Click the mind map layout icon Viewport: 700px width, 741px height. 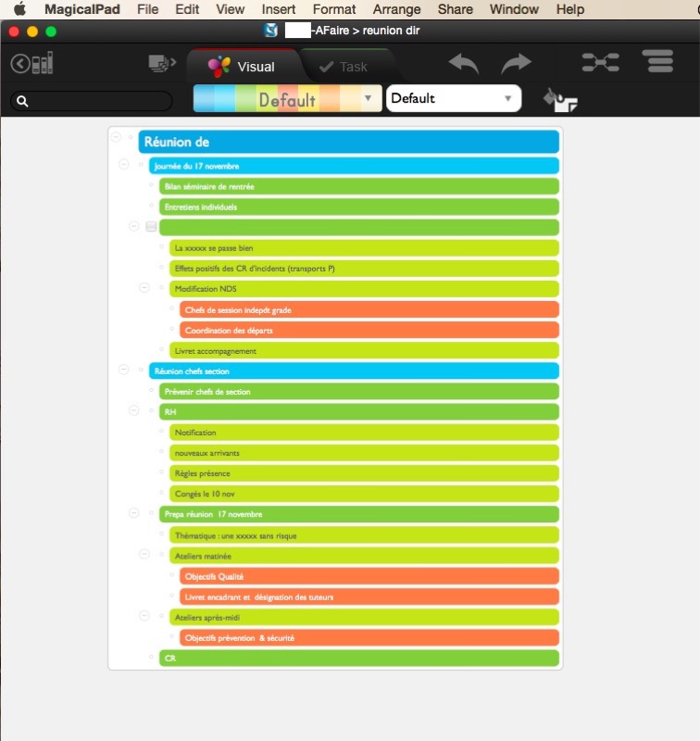600,63
